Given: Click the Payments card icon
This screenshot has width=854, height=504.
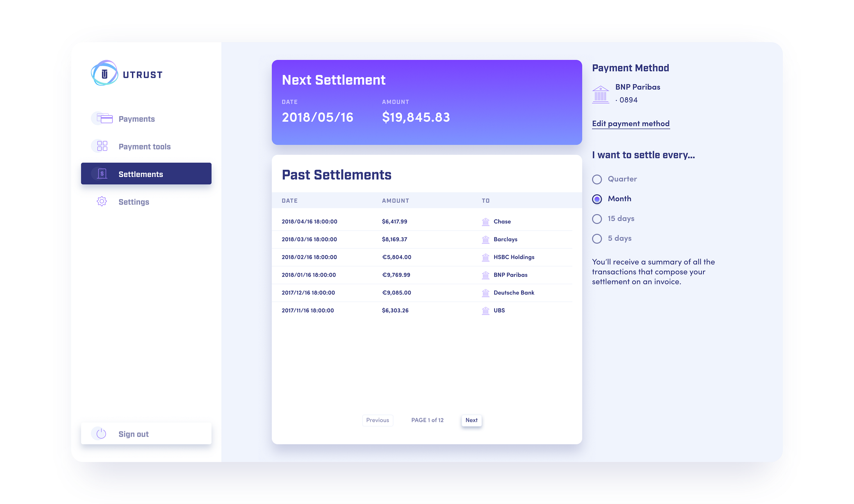Looking at the screenshot, I should click(104, 118).
